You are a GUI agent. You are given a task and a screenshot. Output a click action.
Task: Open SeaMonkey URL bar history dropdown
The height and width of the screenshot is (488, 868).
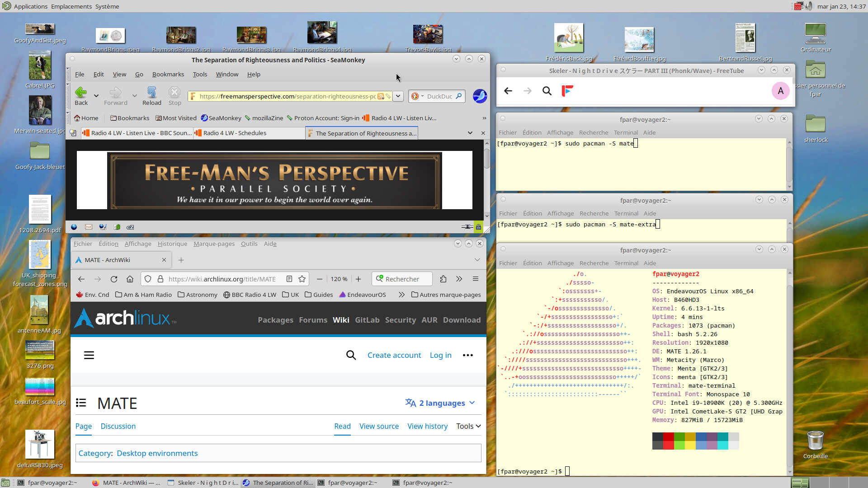tap(398, 96)
